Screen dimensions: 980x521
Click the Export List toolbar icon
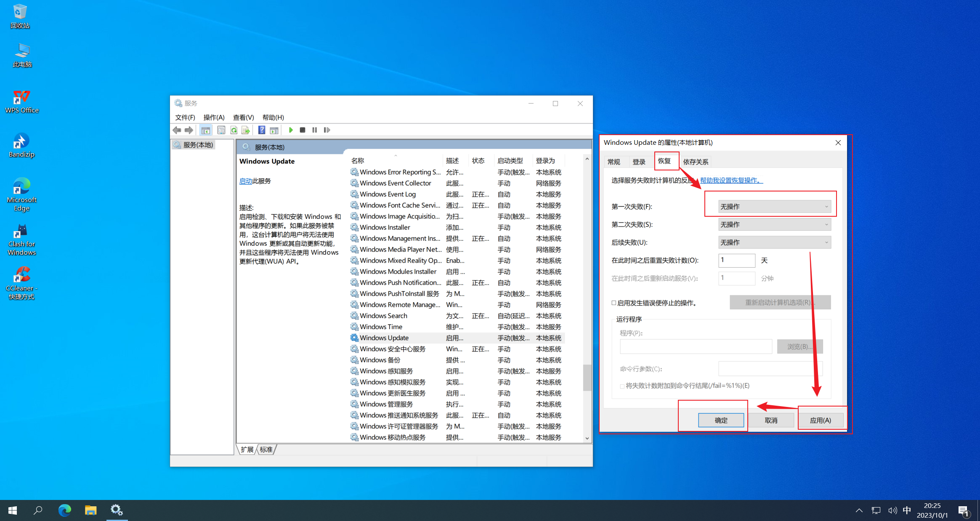pos(246,130)
